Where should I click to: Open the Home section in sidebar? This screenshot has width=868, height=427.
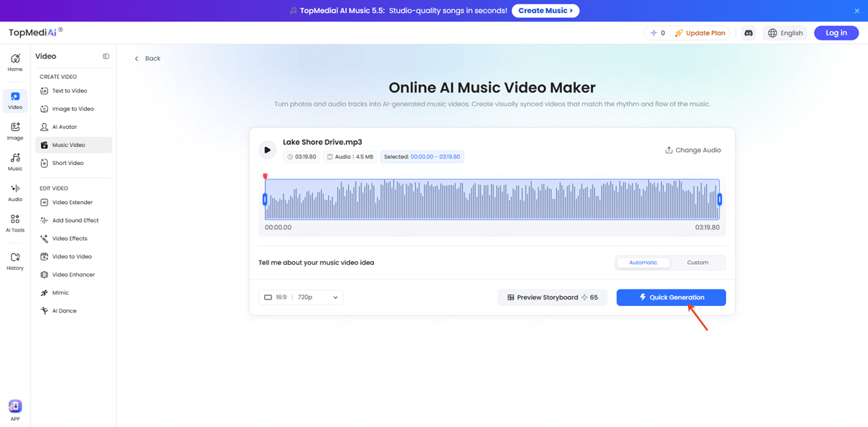point(15,62)
